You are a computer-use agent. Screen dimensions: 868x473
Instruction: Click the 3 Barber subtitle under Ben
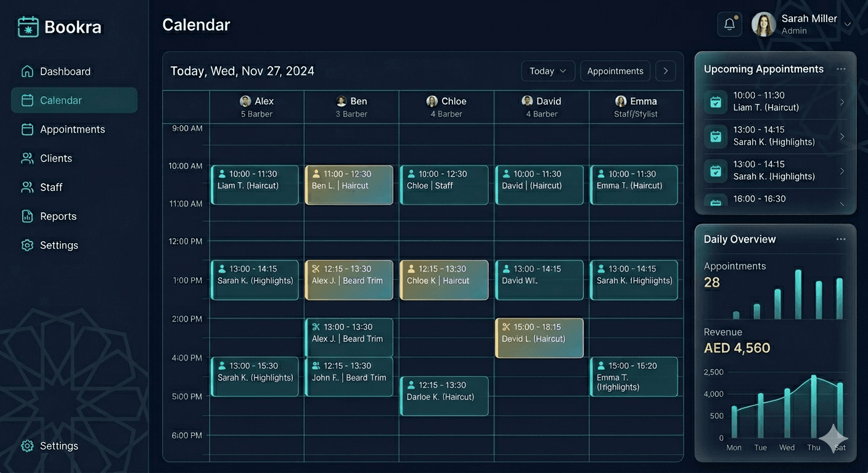351,114
